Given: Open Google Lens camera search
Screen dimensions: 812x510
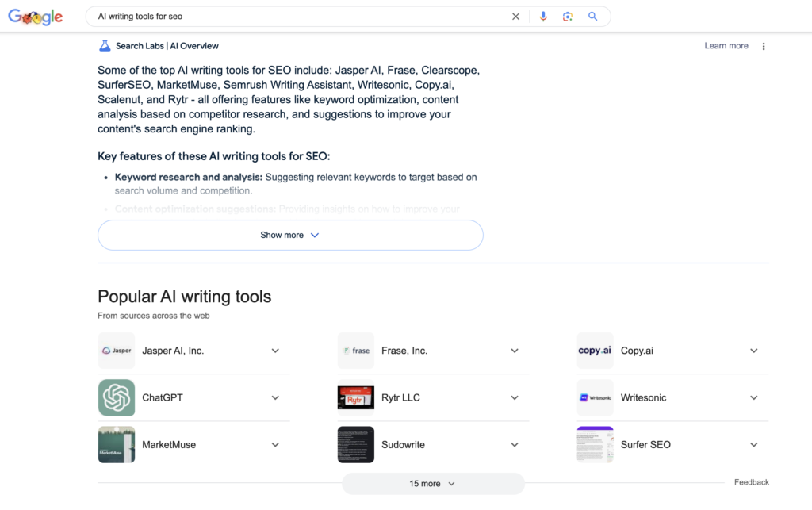Looking at the screenshot, I should pyautogui.click(x=568, y=16).
